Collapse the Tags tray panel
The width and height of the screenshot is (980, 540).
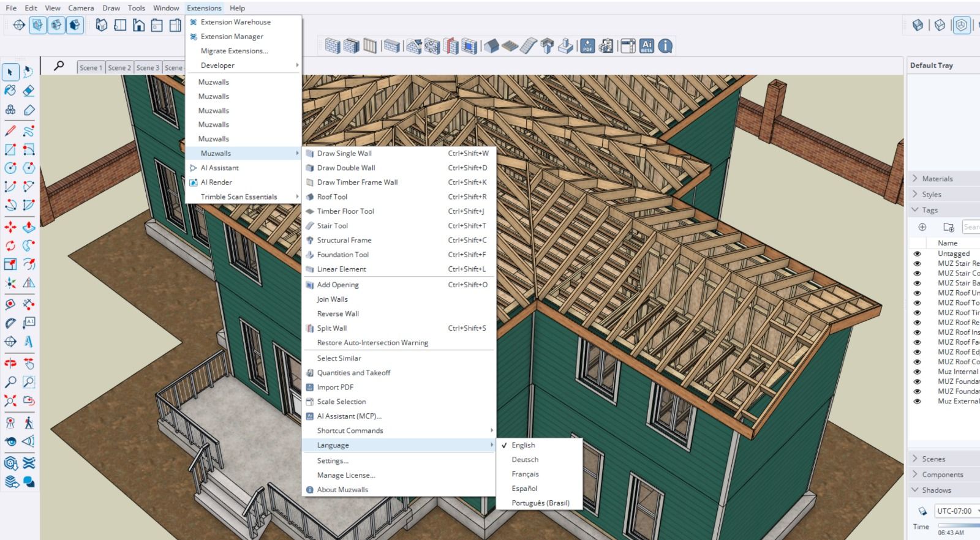pos(944,210)
